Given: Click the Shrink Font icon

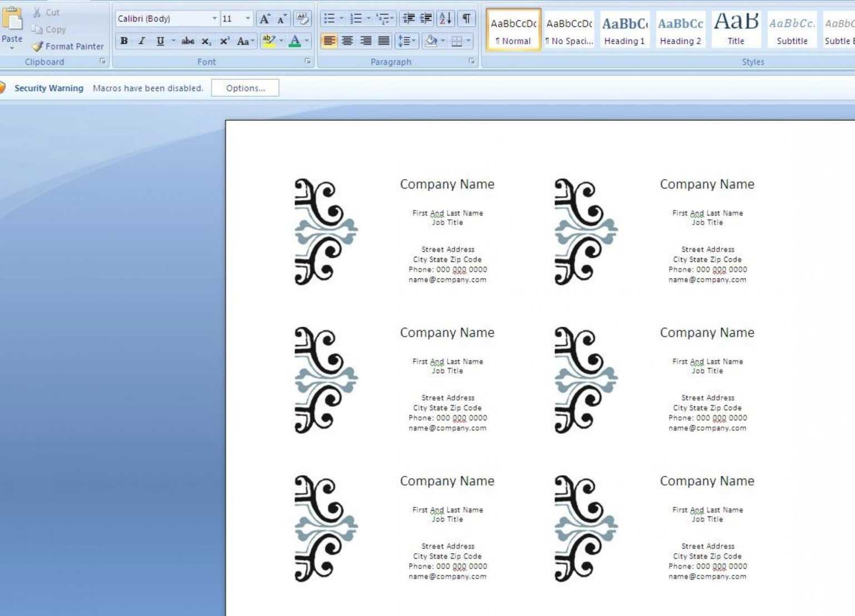Looking at the screenshot, I should (x=281, y=18).
